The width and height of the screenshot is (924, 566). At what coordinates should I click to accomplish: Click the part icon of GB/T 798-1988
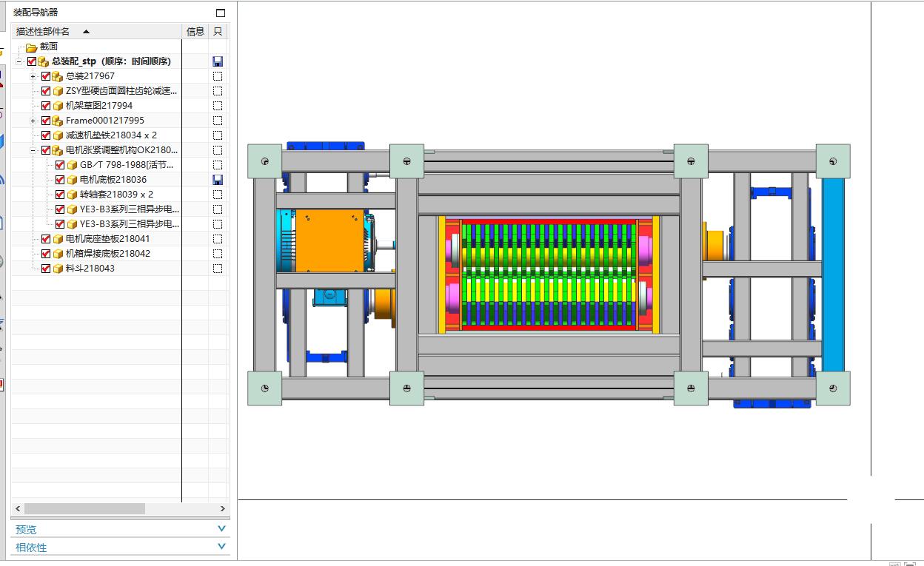72,165
